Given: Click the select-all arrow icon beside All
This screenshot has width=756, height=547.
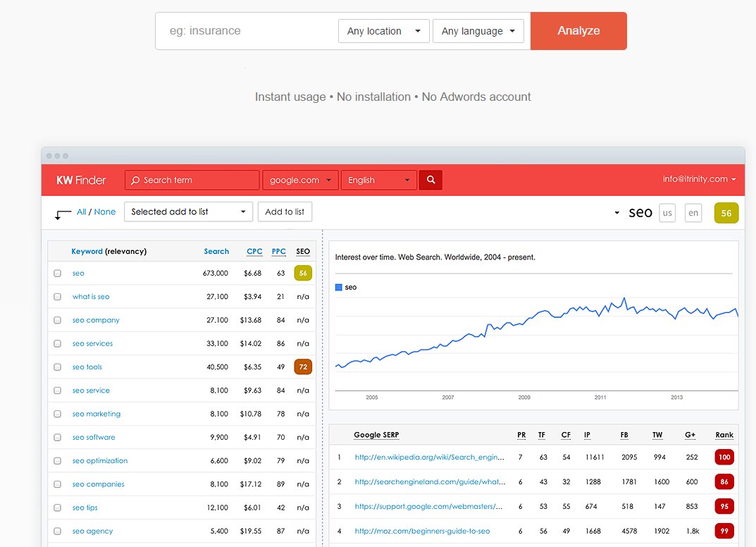Looking at the screenshot, I should tap(63, 214).
